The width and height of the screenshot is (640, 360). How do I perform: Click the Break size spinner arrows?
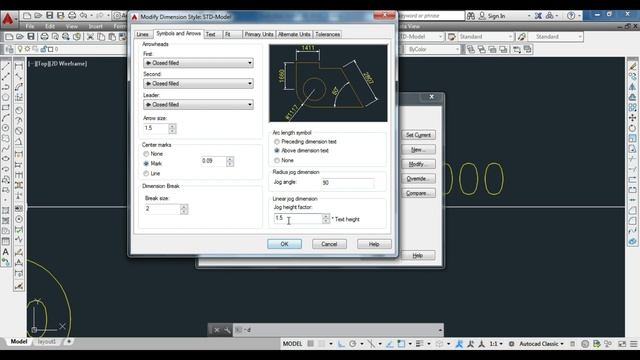(184, 209)
